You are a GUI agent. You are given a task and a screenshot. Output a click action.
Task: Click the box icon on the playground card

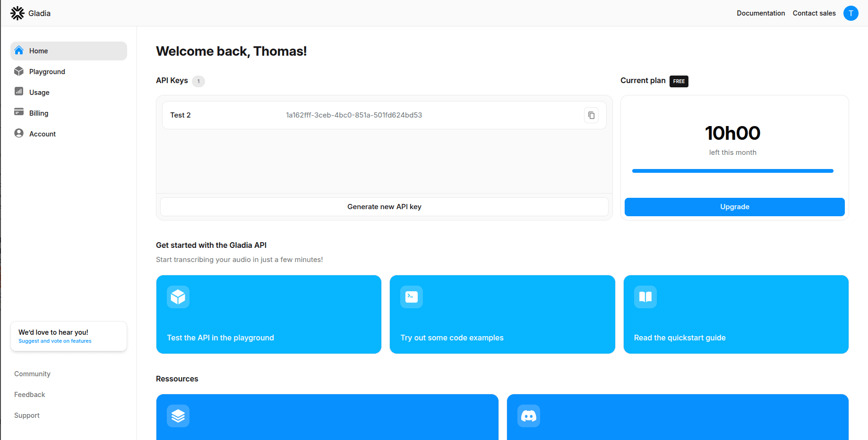pyautogui.click(x=178, y=296)
